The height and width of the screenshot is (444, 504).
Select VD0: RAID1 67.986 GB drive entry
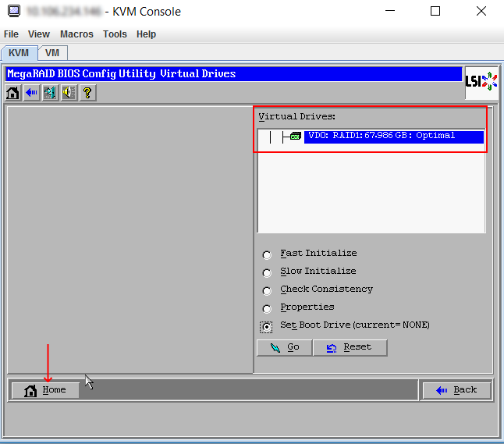point(394,137)
